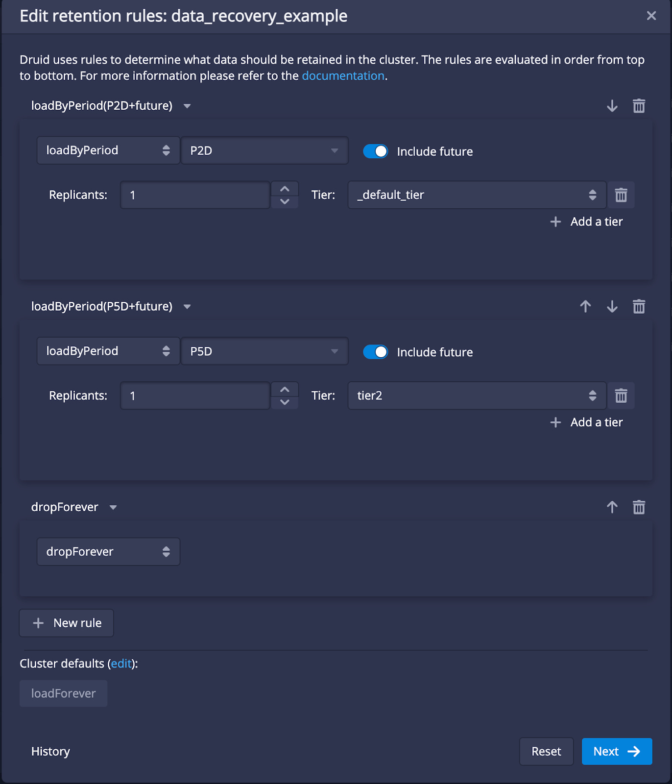Open the dropForever rule type dropdown
This screenshot has width=672, height=784.
coord(108,552)
